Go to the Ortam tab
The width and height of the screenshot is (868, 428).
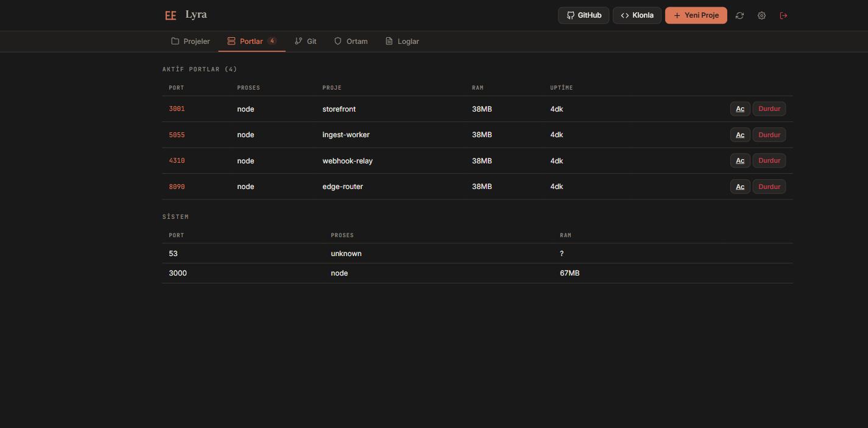pyautogui.click(x=351, y=41)
